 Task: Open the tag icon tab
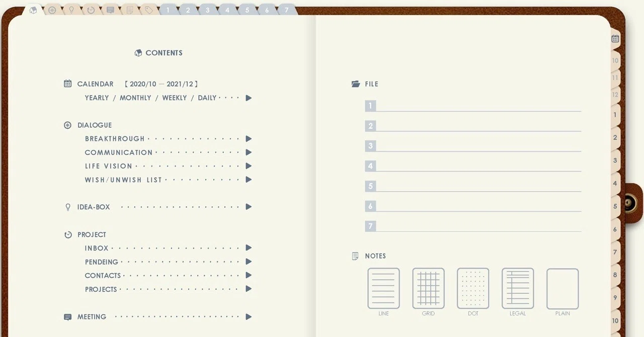149,10
